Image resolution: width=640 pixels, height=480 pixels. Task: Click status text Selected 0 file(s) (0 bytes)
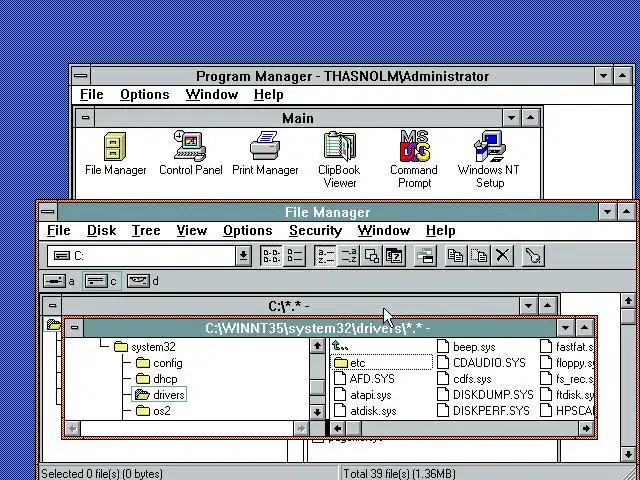pyautogui.click(x=102, y=473)
